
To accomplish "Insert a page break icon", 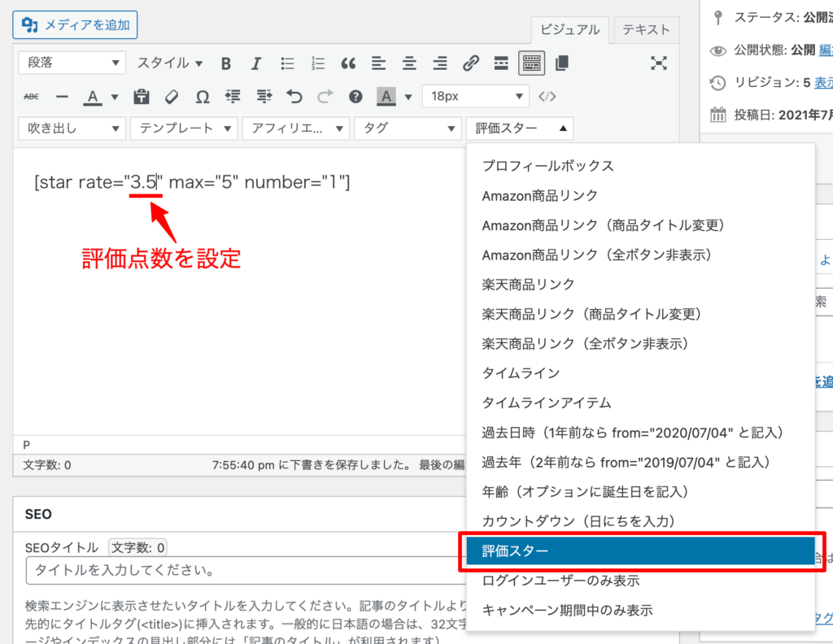I will click(x=562, y=63).
